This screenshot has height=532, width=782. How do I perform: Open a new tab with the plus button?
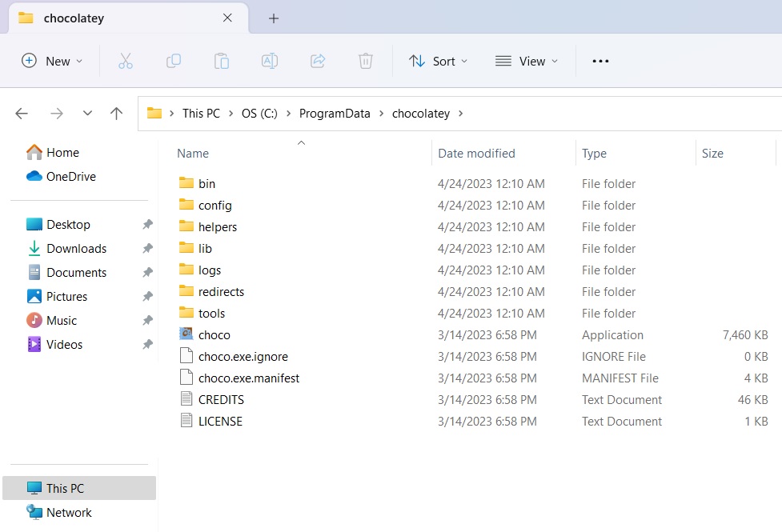(273, 18)
